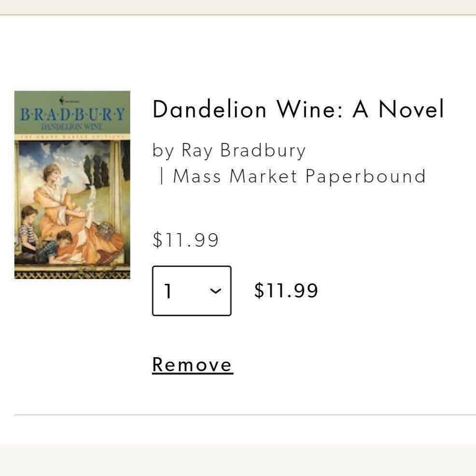Screen dimensions: 476x476
Task: Remove Dandelion Wine from the cart
Action: tap(193, 364)
